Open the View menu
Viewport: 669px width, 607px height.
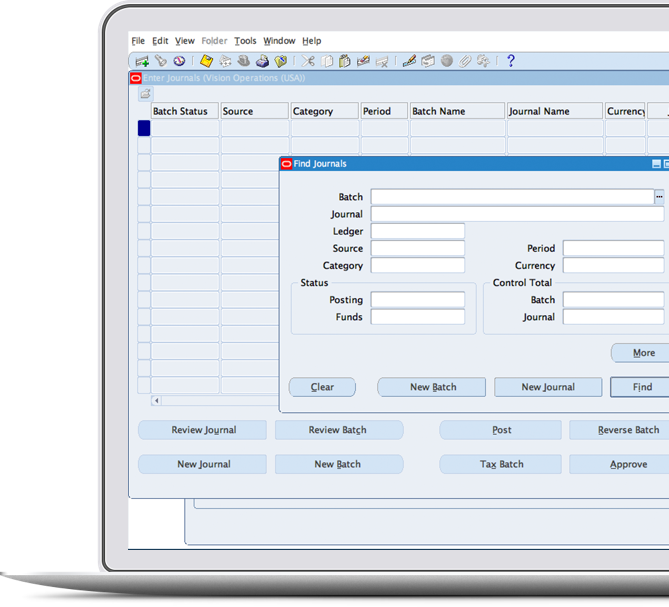click(185, 41)
